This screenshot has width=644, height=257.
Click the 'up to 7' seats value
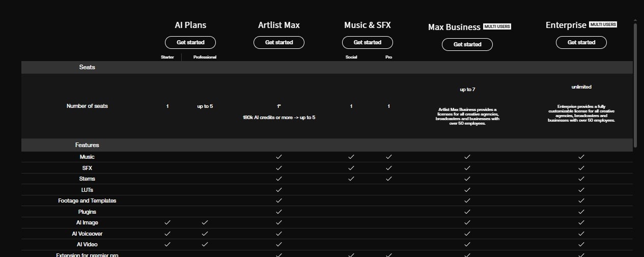point(467,89)
